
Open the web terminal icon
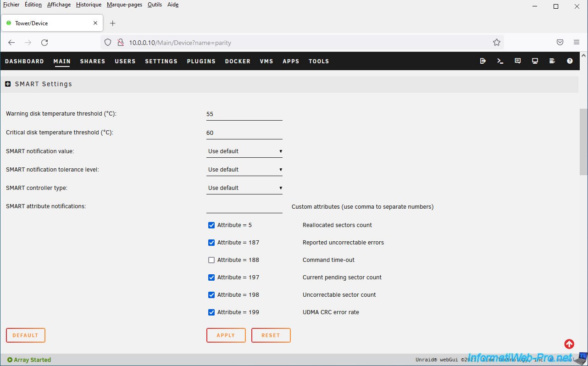(x=500, y=61)
